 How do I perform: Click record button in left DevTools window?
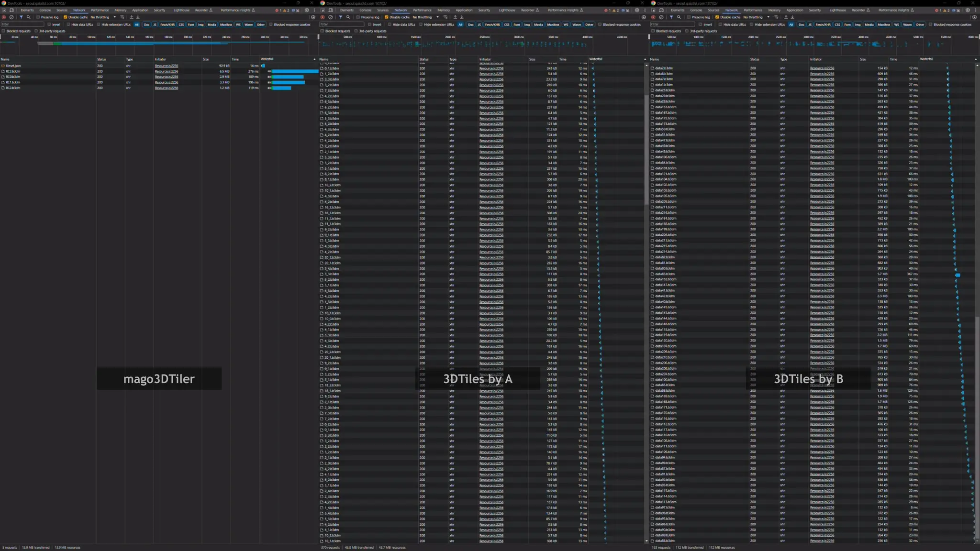point(4,17)
